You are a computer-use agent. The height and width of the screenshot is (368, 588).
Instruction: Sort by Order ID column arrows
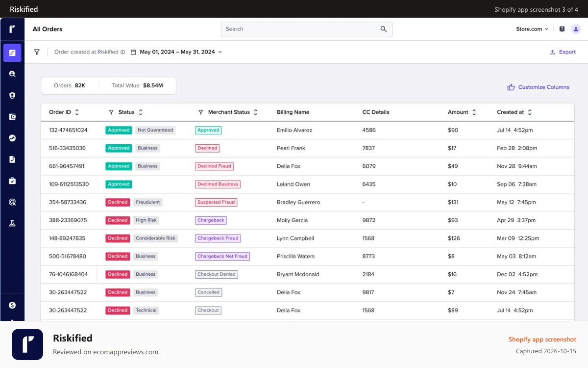coord(77,112)
